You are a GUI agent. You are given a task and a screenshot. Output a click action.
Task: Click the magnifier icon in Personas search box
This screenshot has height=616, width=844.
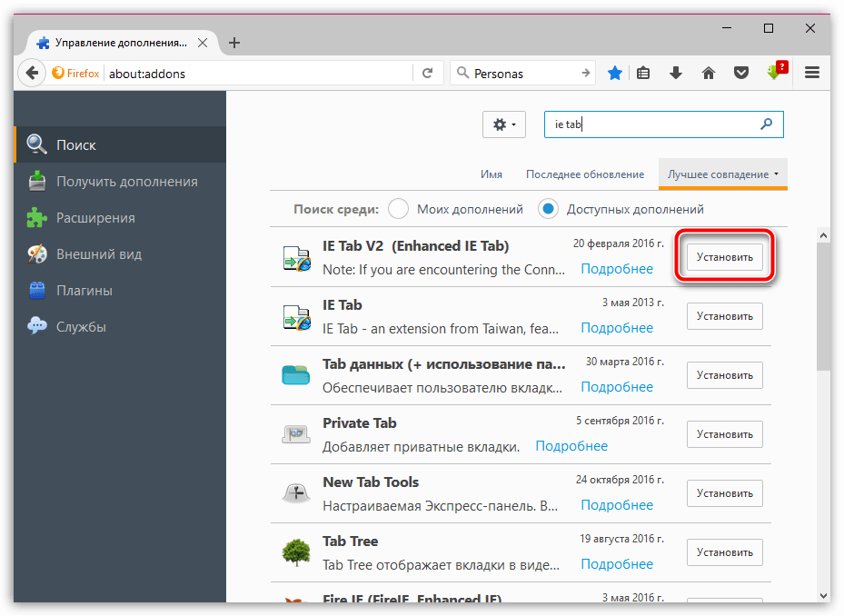pyautogui.click(x=462, y=73)
